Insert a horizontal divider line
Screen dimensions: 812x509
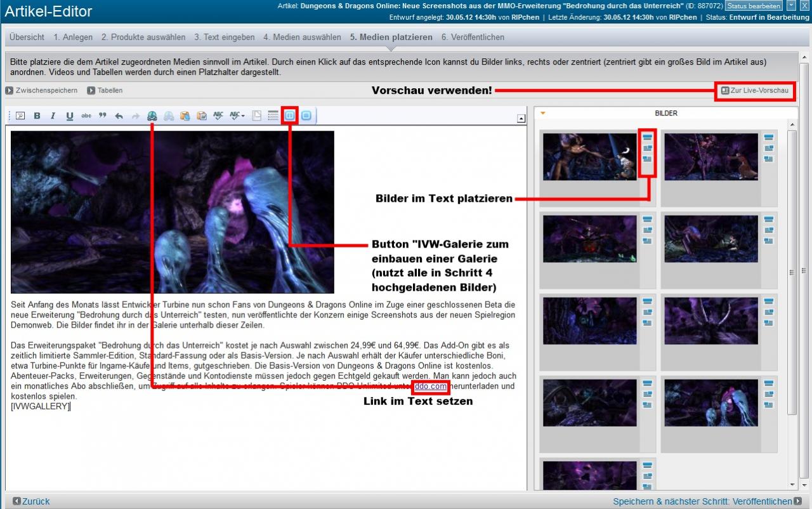[x=273, y=116]
